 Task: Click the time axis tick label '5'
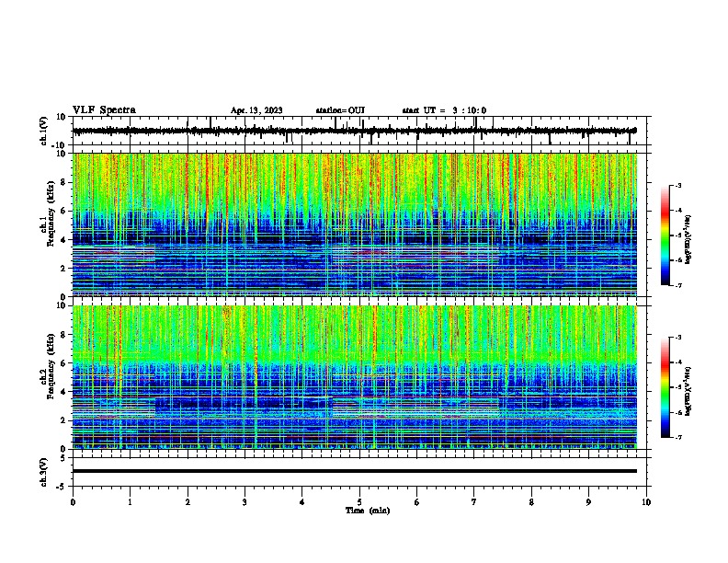point(359,502)
